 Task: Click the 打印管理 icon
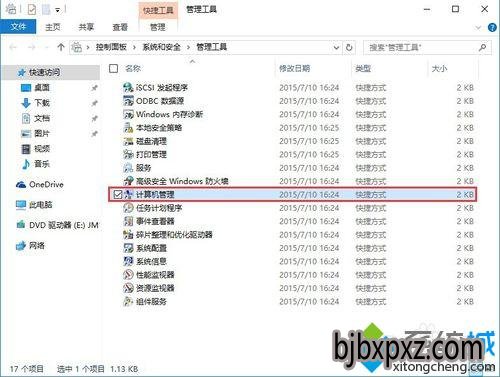128,154
